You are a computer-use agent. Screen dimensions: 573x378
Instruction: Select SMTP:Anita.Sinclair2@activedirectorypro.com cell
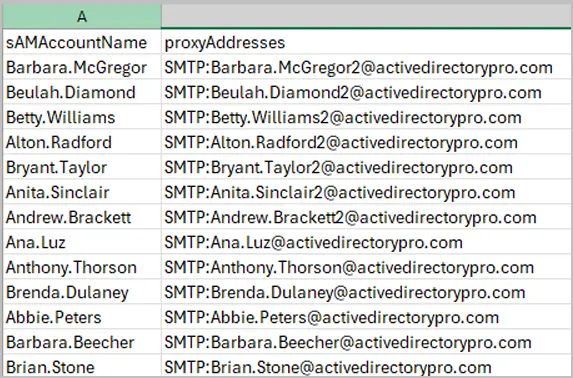tap(367, 191)
